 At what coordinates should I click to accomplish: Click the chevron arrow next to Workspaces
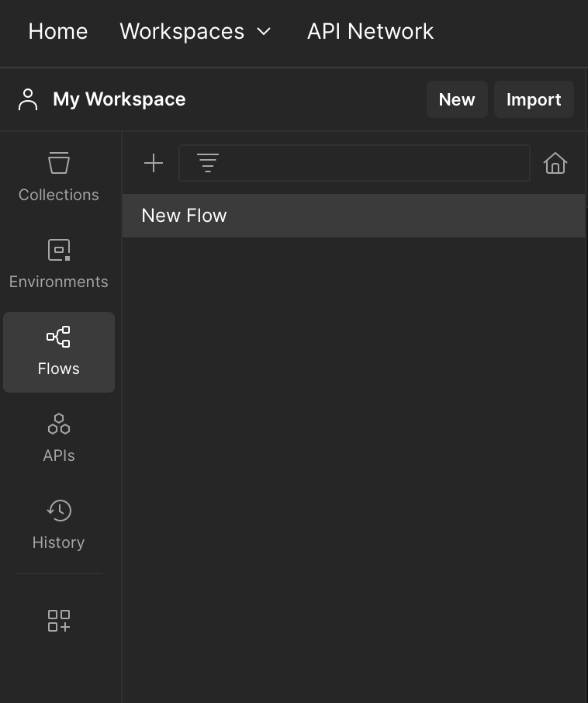click(264, 32)
